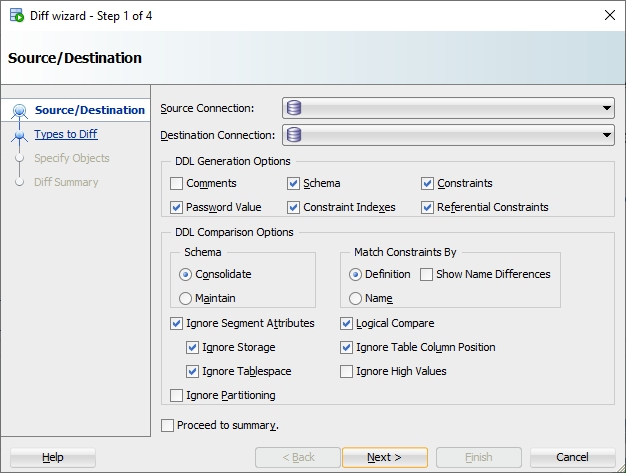Uncheck Password Value option
This screenshot has width=626, height=473.
click(x=176, y=207)
